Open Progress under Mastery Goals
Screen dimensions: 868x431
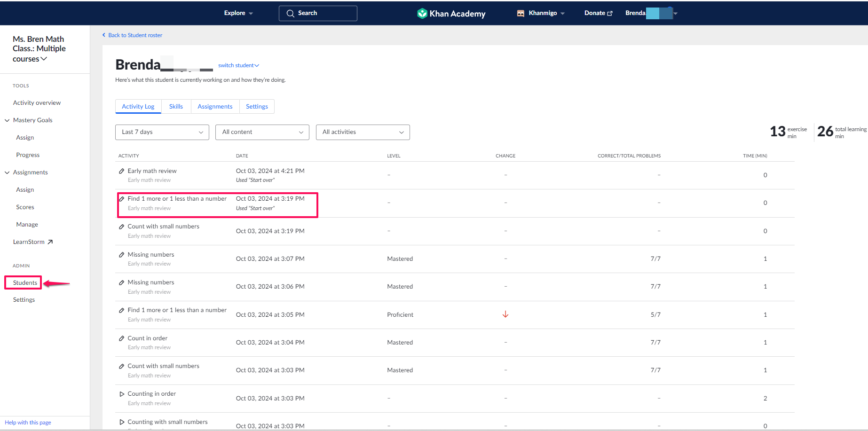coord(28,155)
